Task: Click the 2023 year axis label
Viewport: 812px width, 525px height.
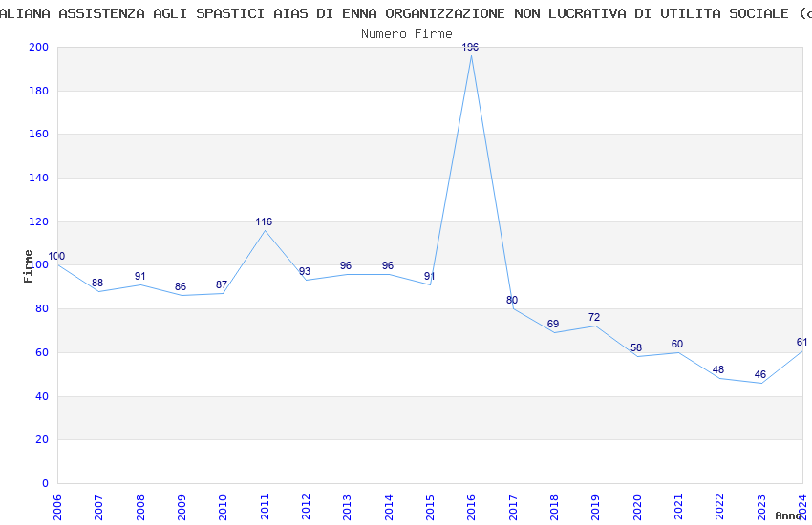Action: (x=761, y=507)
